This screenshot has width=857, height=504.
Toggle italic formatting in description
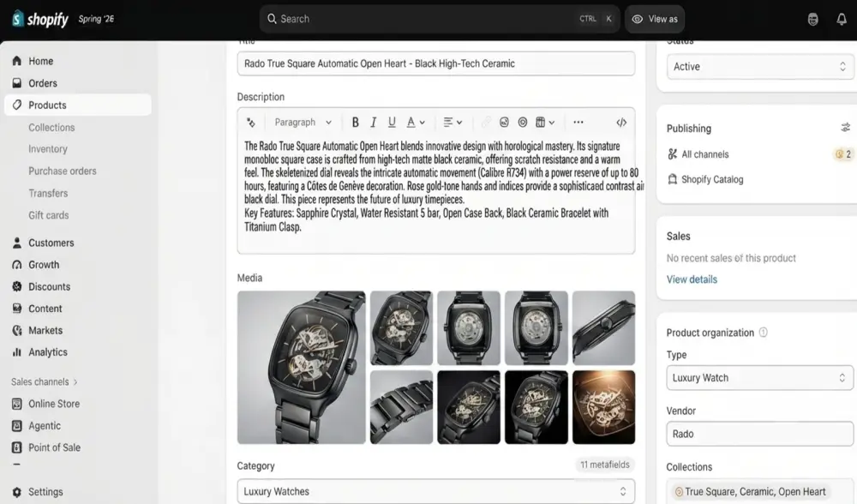[x=374, y=123]
